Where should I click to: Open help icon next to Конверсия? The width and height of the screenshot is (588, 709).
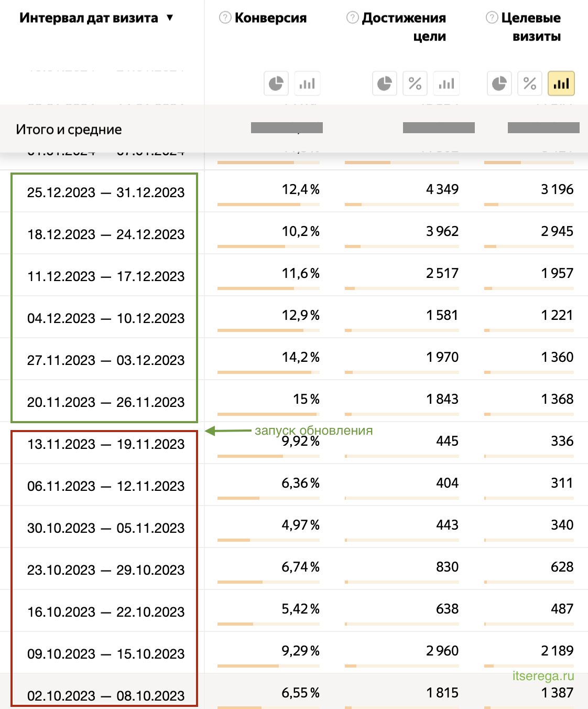225,18
